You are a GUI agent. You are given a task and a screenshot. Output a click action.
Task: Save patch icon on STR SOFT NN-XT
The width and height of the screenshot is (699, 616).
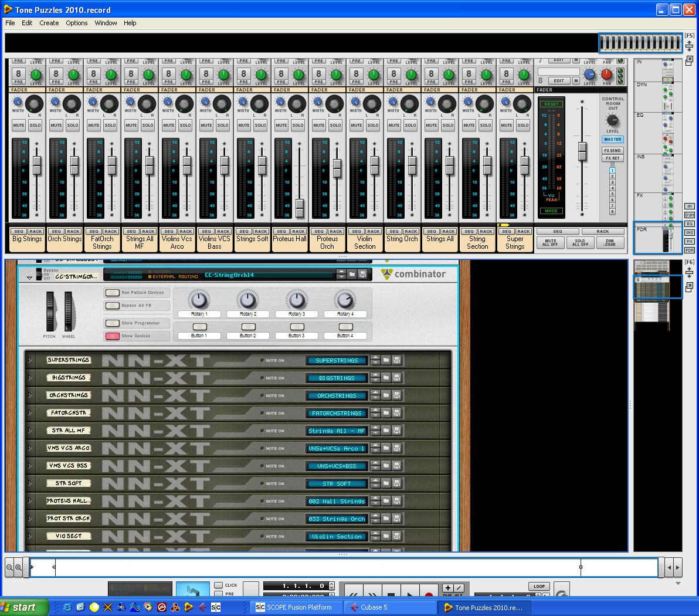click(396, 483)
